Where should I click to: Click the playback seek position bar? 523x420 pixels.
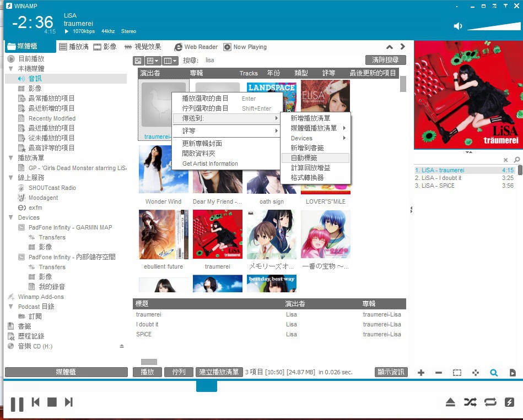207,386
